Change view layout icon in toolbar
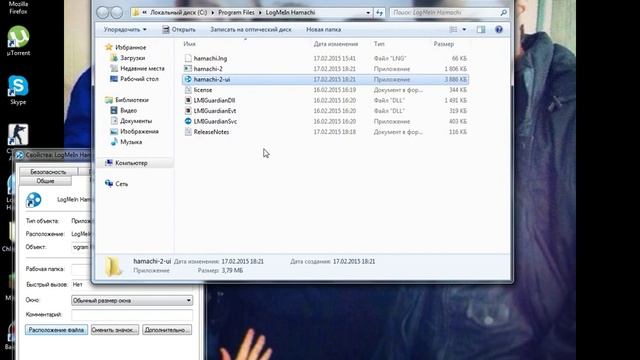640x360 pixels. coord(453,29)
